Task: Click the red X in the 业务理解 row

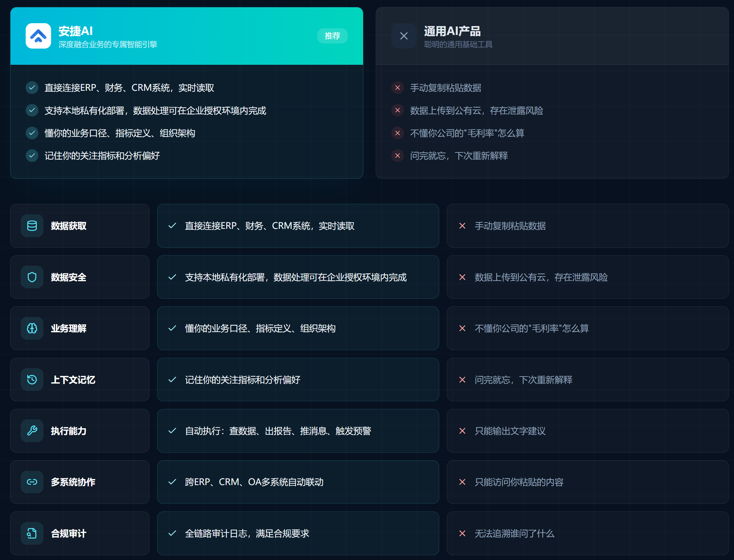Action: click(462, 328)
